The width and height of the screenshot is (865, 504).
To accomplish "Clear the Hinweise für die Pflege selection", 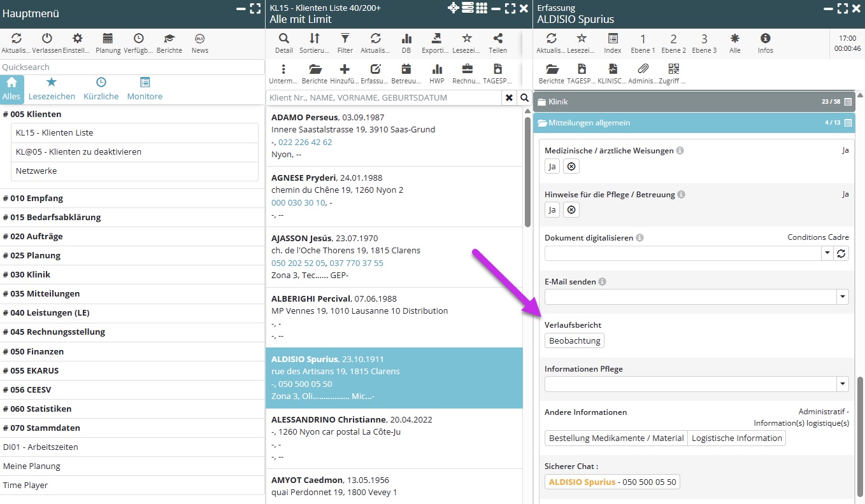I will 571,210.
